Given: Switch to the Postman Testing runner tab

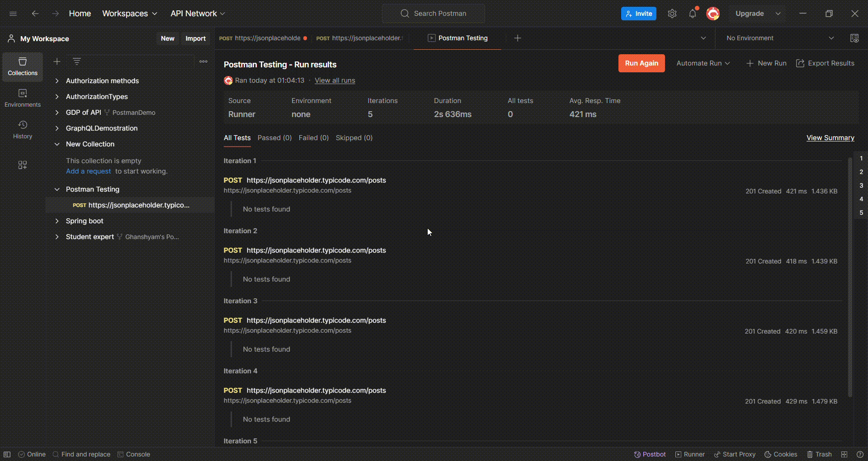Looking at the screenshot, I should pos(458,38).
